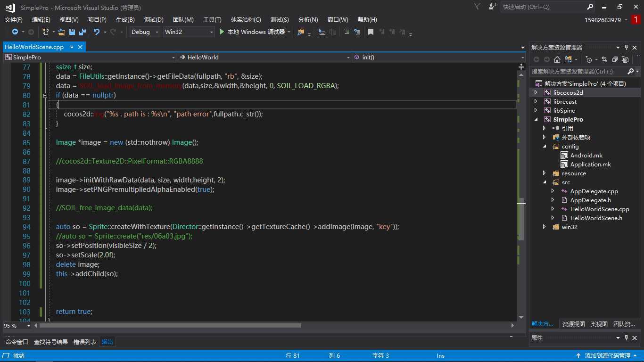The width and height of the screenshot is (644, 362).
Task: Click the solution/folder view switch icon
Action: coord(569,59)
